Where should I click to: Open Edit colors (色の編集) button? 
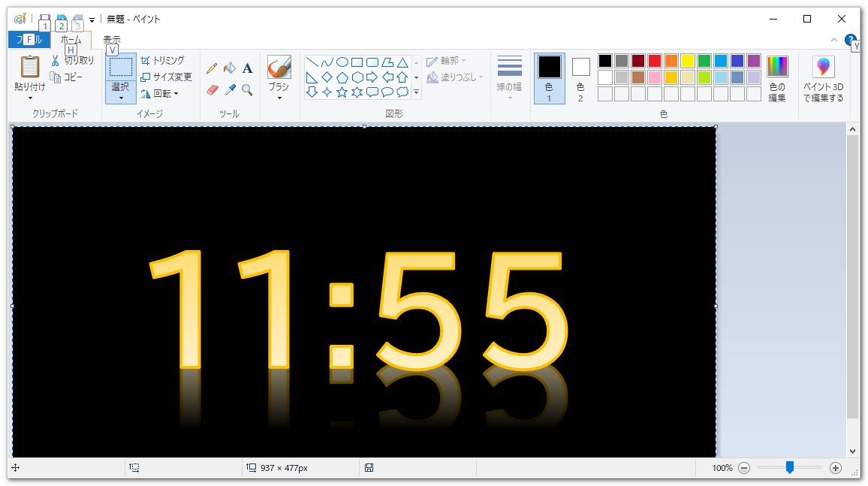point(777,79)
